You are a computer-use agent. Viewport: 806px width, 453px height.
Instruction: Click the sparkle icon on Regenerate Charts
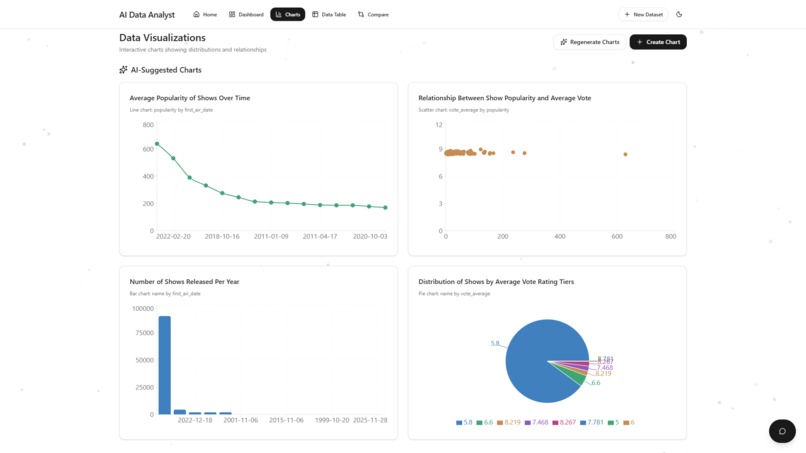tap(563, 42)
